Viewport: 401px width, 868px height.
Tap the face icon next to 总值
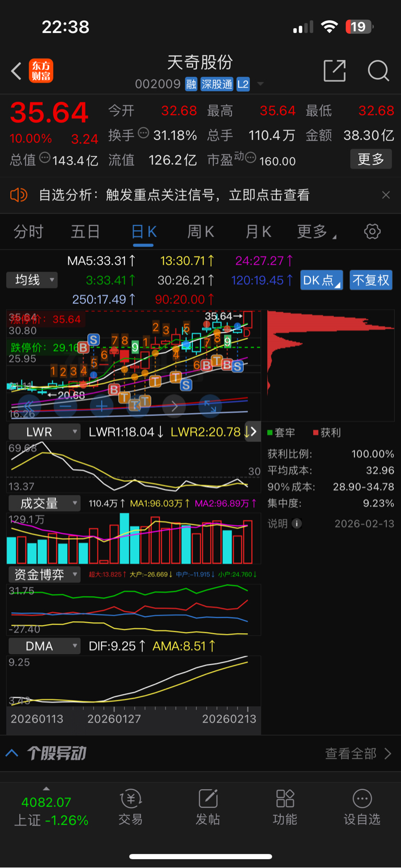45,158
